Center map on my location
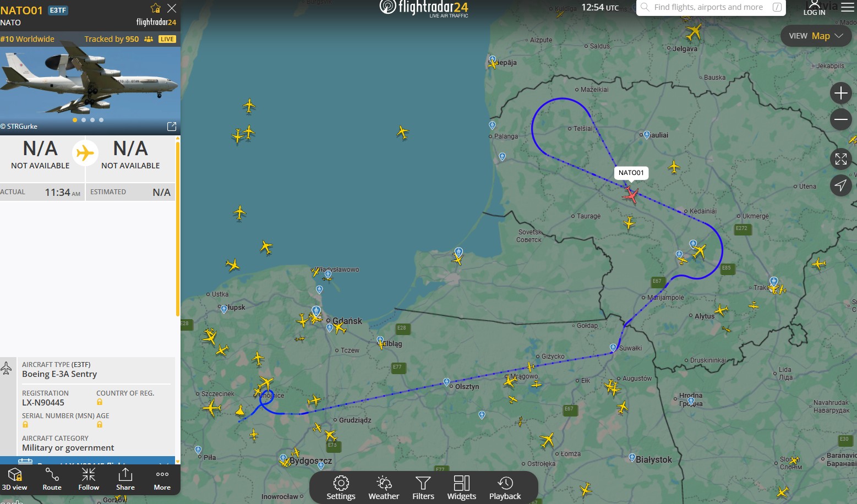 click(x=840, y=185)
